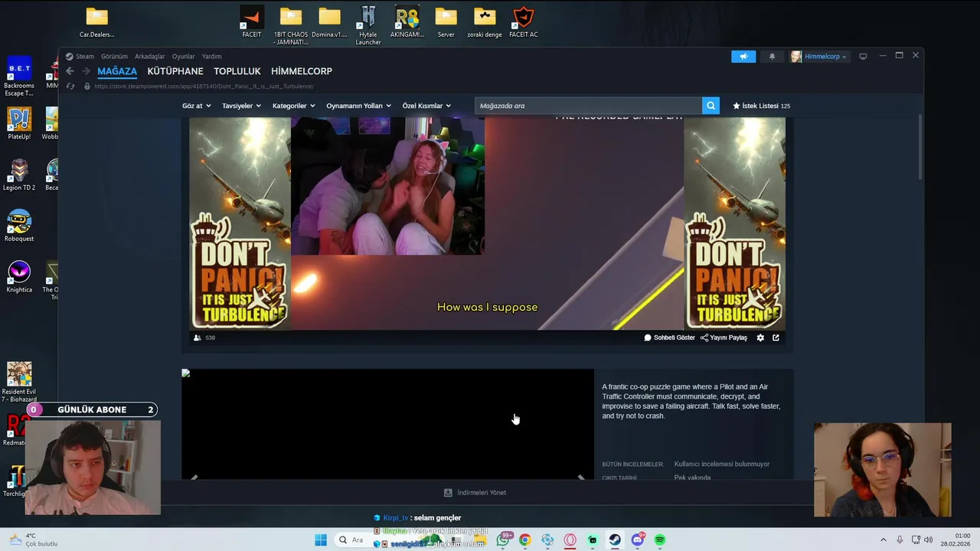Open zoraki denge desktop folder
The height and width of the screenshot is (551, 980).
pyautogui.click(x=485, y=22)
